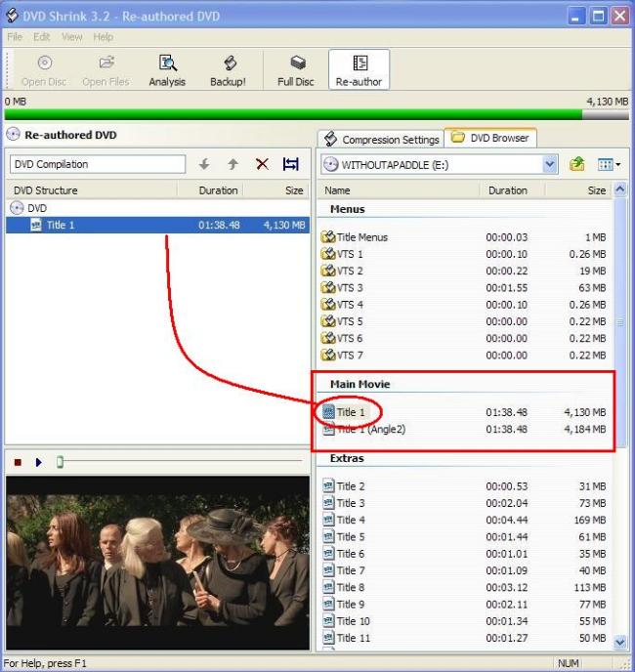Open the view options dropdown icon
635x672 pixels.
pyautogui.click(x=609, y=164)
